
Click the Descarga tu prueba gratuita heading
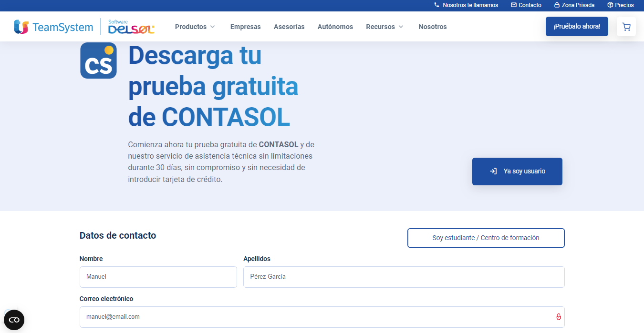[213, 86]
